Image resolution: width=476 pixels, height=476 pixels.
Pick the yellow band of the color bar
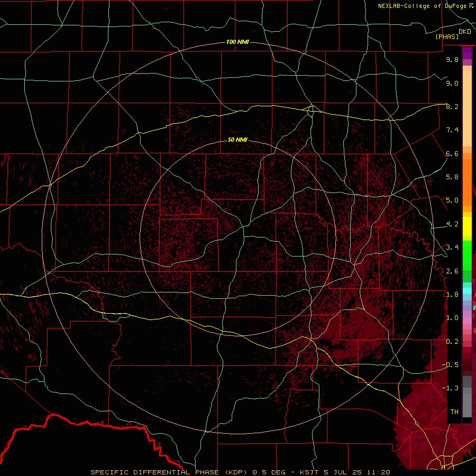467,226
